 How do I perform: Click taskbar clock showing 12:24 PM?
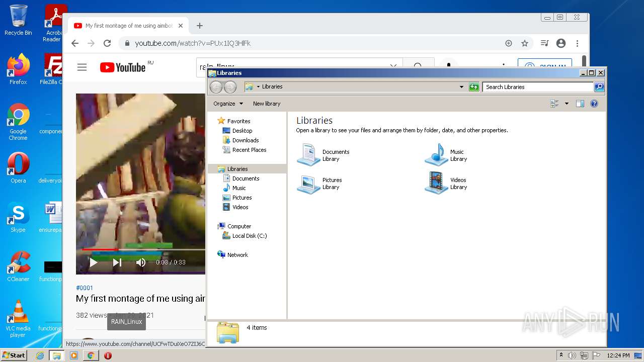[618, 355]
